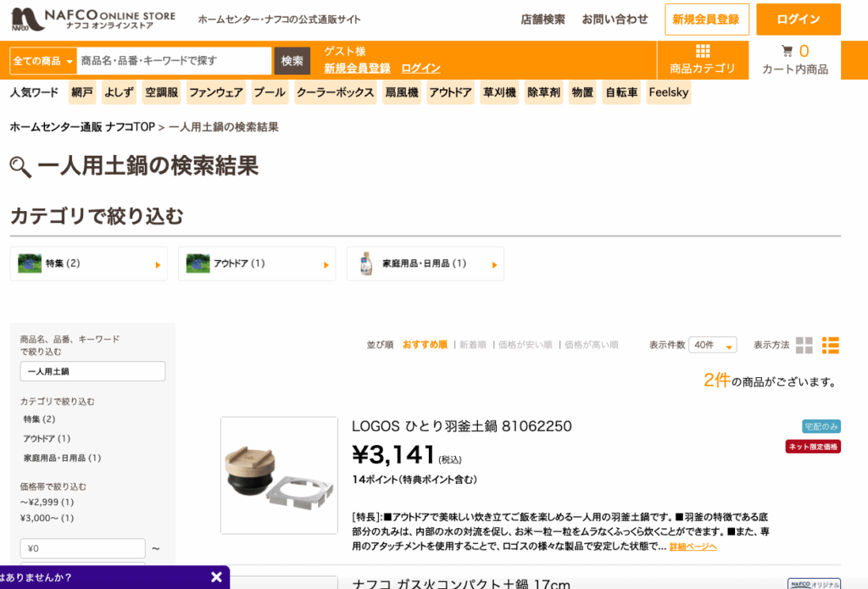Filter price range ～¥2,999 (1)
The height and width of the screenshot is (589, 868).
(47, 502)
